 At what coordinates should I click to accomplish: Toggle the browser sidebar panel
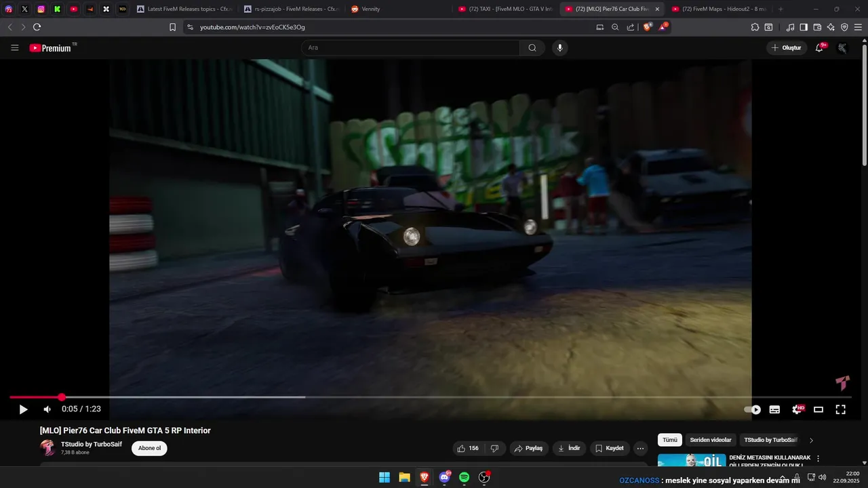pos(804,27)
